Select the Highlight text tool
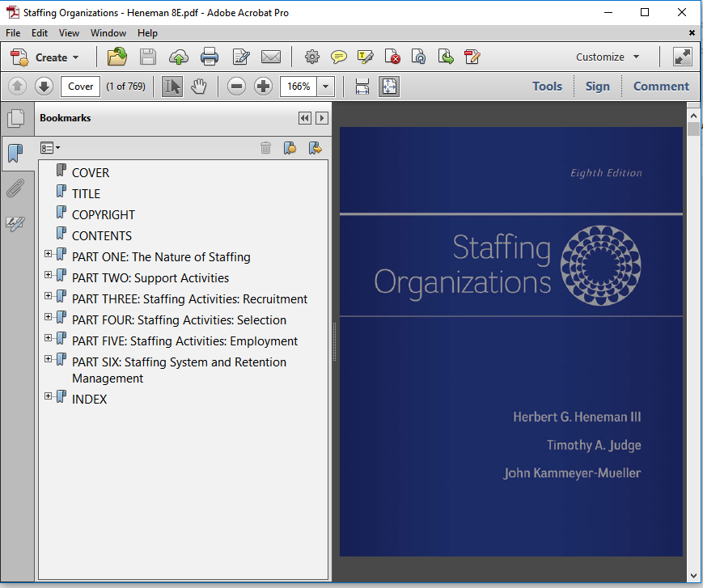The height and width of the screenshot is (588, 703). pos(365,57)
